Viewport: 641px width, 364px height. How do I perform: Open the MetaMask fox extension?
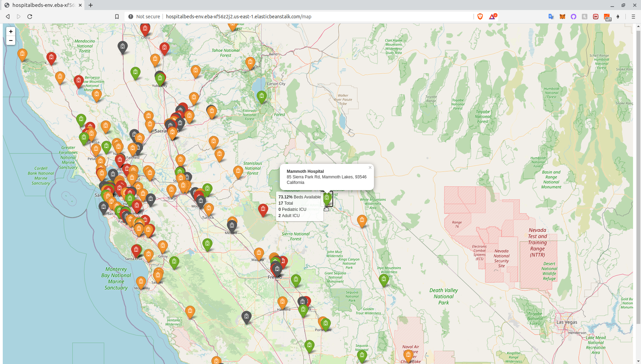(562, 16)
